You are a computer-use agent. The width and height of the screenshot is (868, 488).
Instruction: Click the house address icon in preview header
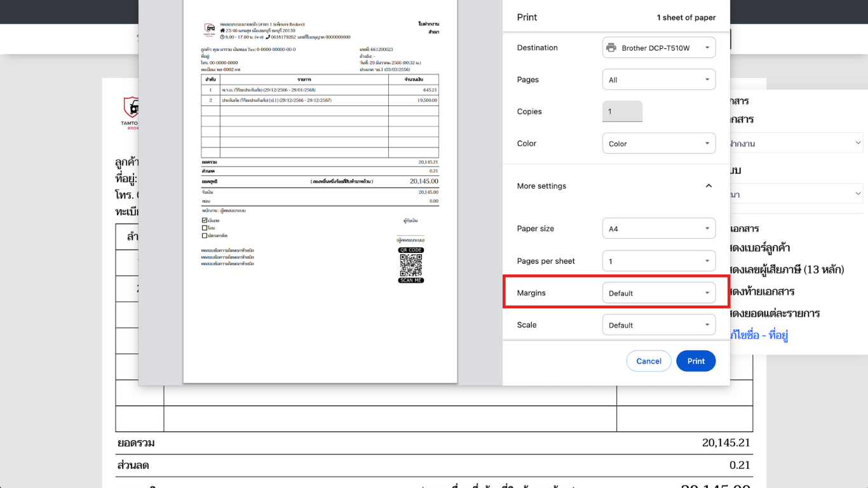(222, 30)
